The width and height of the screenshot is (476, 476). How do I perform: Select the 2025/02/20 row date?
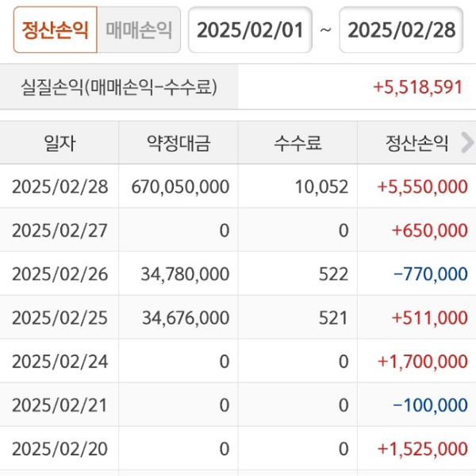(x=59, y=449)
